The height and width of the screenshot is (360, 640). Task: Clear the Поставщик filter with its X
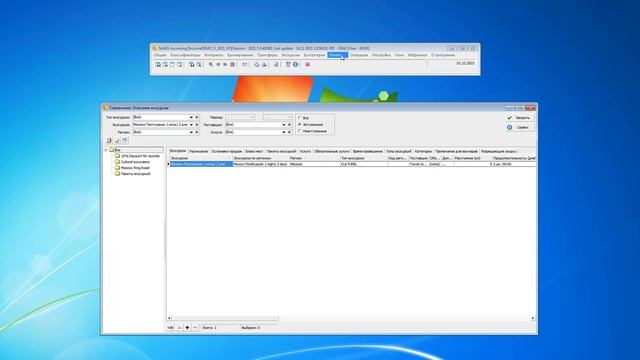pyautogui.click(x=290, y=124)
